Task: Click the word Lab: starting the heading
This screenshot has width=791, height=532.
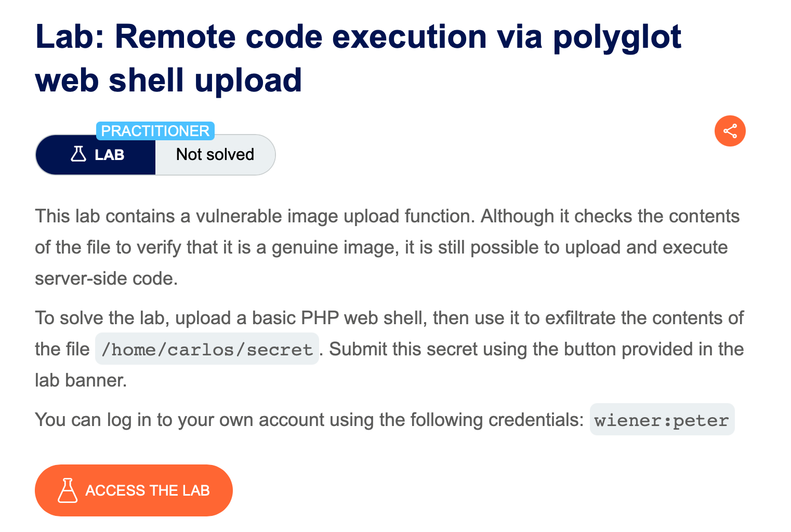Action: click(x=70, y=37)
